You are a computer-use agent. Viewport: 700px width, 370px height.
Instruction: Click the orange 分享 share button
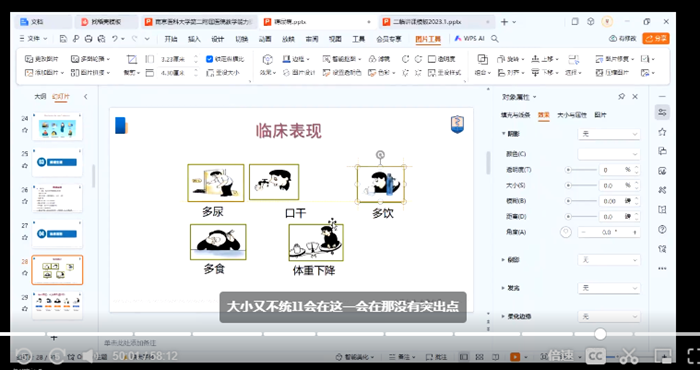click(656, 39)
